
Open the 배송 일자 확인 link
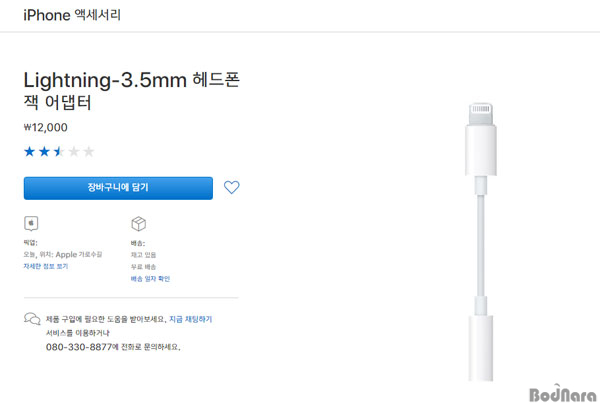tap(150, 279)
